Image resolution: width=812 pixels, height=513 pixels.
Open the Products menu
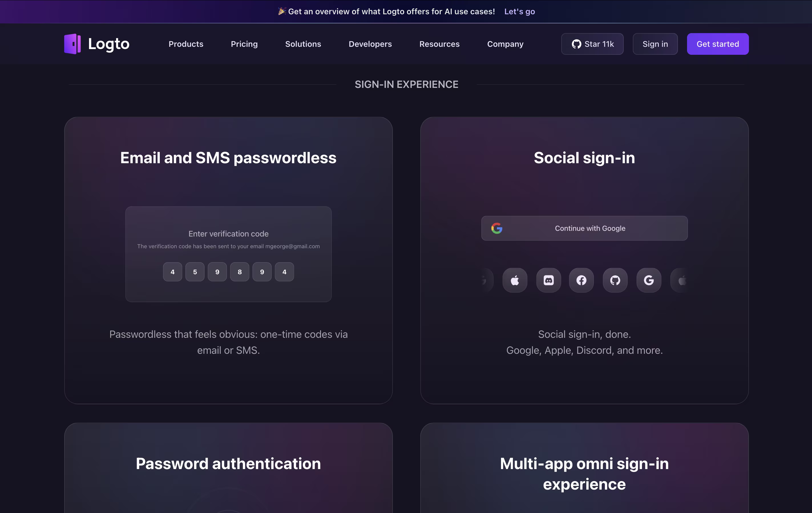click(x=186, y=44)
